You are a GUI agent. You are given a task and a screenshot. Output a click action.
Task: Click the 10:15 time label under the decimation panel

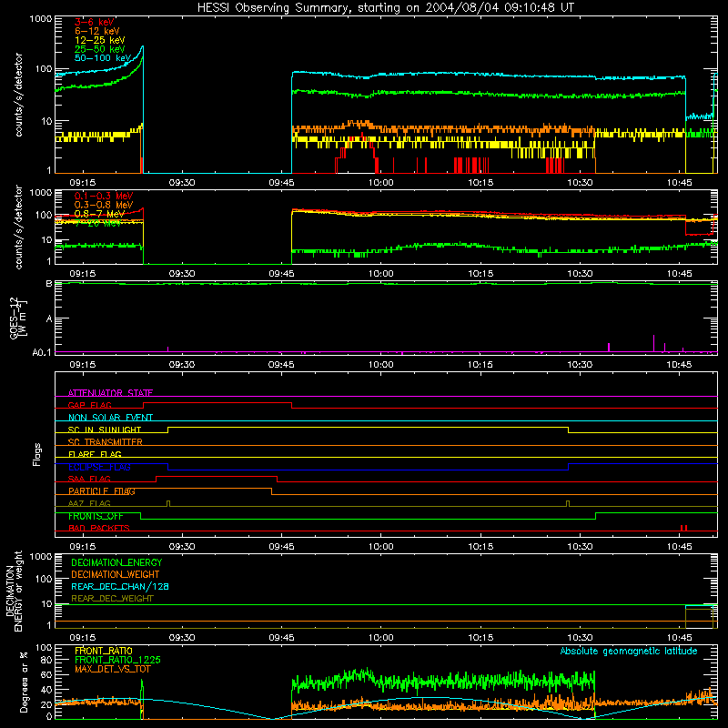480,638
